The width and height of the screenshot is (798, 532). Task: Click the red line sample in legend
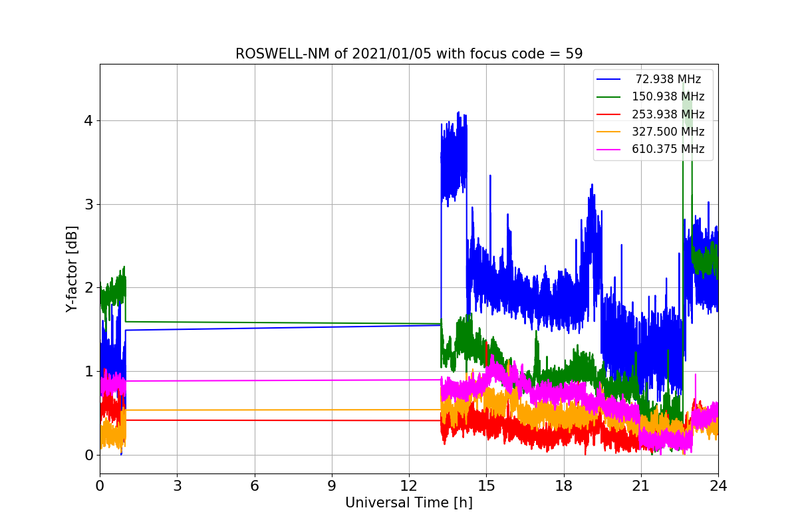pos(609,114)
